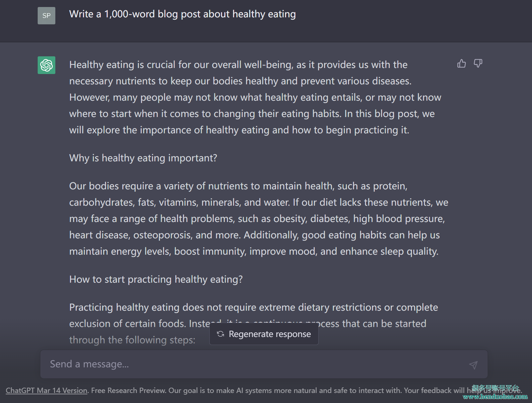Click the circular arrows icon beside Regenerate
The width and height of the screenshot is (532, 403).
pos(221,334)
